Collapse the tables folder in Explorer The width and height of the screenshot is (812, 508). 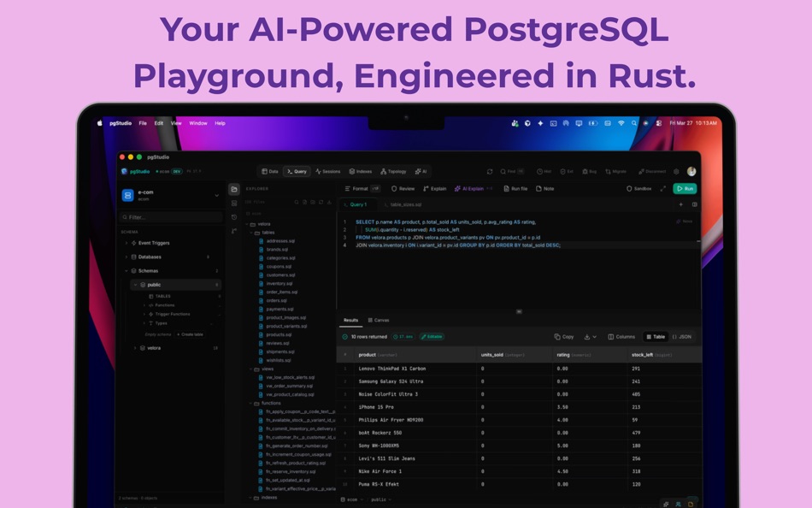tap(250, 233)
